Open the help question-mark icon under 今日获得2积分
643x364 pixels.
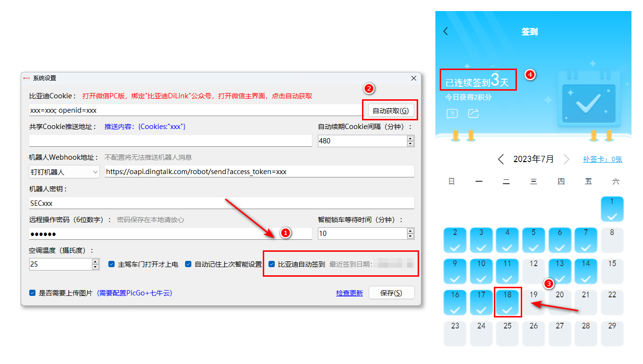click(452, 114)
